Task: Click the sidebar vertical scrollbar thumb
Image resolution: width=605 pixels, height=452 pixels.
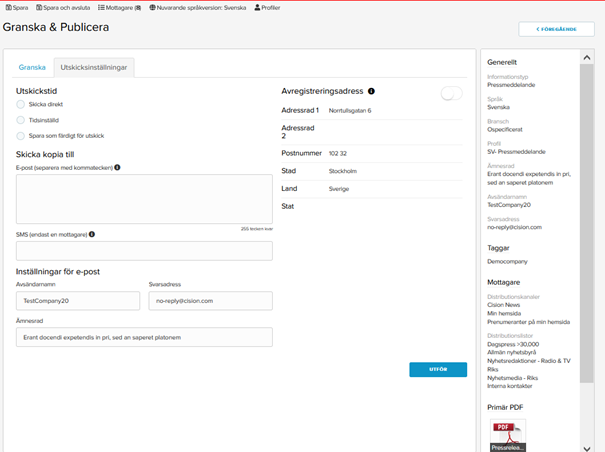Action: coord(587,223)
